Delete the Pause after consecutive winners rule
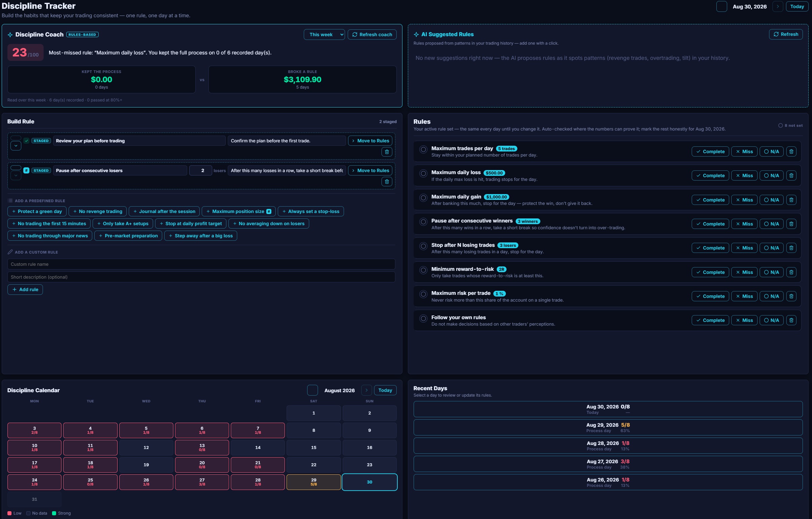812x519 pixels. click(791, 224)
